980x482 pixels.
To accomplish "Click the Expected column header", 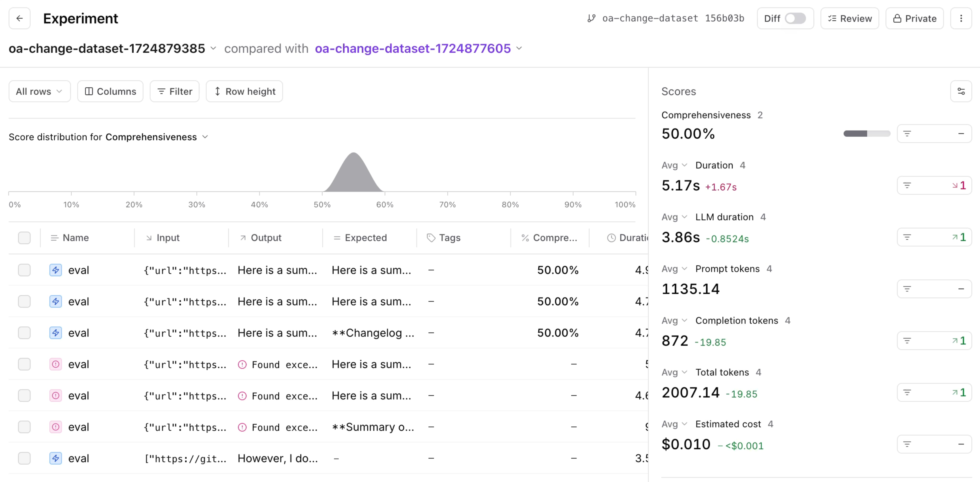I will [365, 238].
